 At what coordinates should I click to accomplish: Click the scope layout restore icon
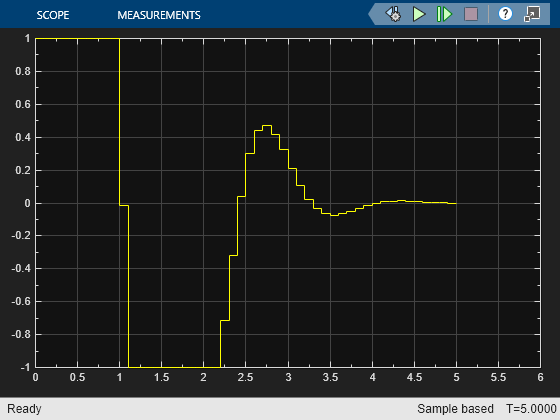532,14
